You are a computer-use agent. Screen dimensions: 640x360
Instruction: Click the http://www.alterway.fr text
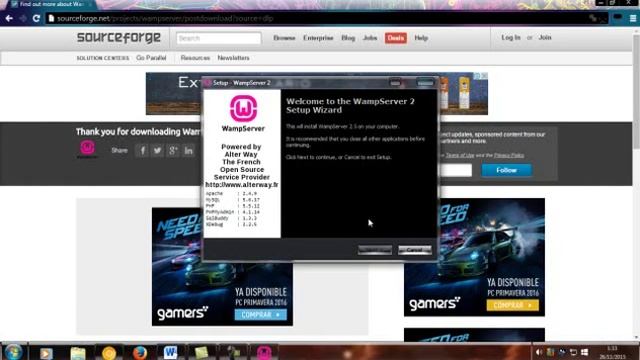pyautogui.click(x=242, y=185)
